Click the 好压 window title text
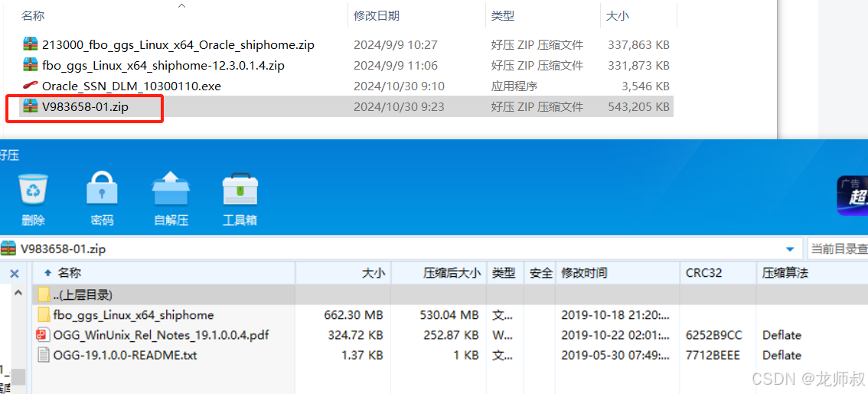This screenshot has height=394, width=868. tap(9, 155)
